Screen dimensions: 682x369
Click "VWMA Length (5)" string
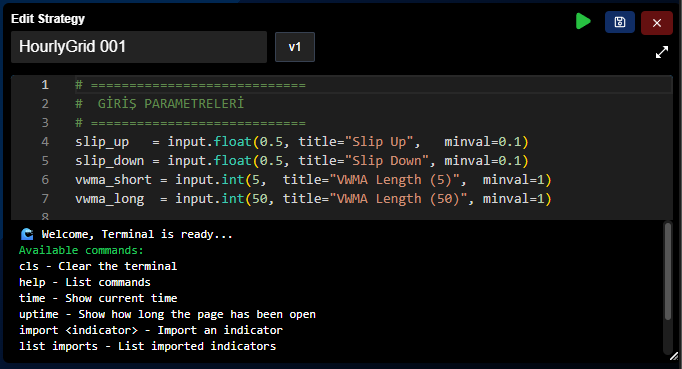(x=394, y=180)
